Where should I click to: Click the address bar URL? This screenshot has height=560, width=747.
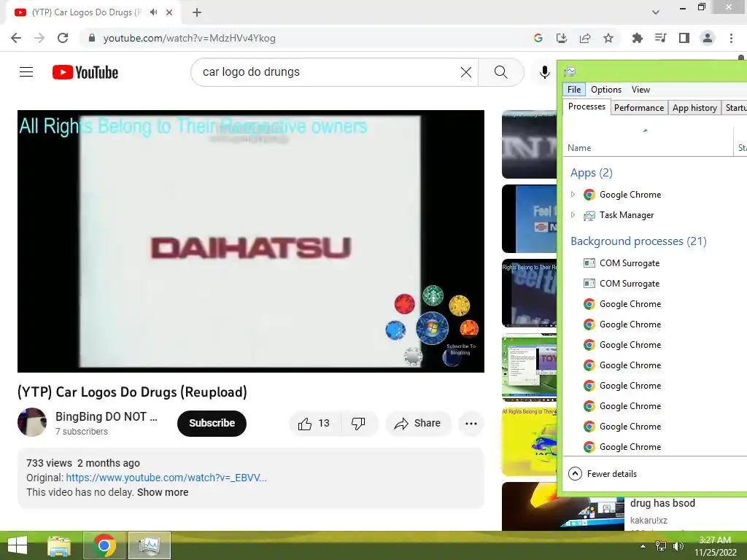(x=189, y=38)
